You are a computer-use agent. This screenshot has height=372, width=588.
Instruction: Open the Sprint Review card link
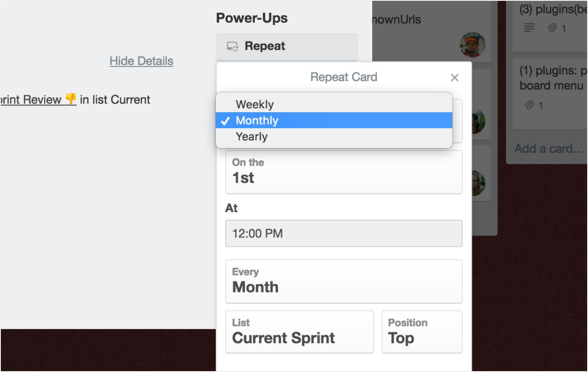tap(31, 100)
